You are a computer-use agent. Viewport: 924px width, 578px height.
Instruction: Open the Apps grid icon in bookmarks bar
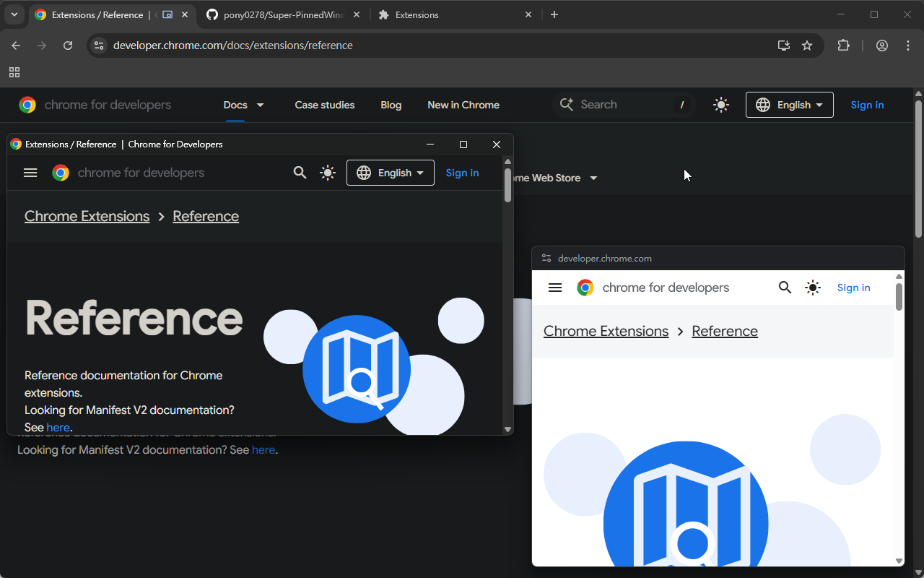tap(14, 72)
